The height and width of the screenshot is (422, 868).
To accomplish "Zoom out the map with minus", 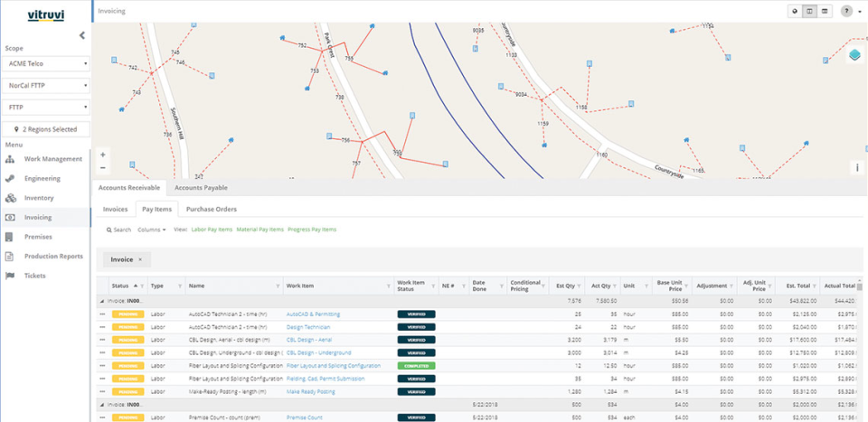I will [x=103, y=167].
